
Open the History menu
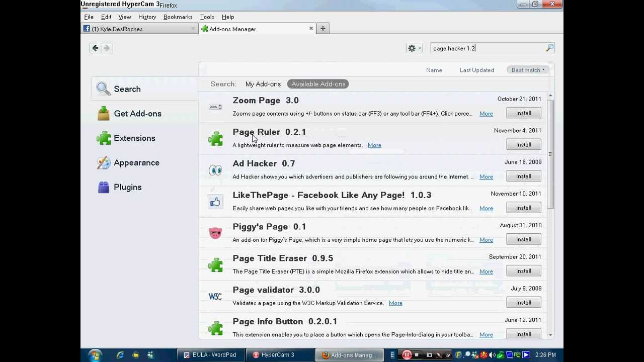pos(147,17)
